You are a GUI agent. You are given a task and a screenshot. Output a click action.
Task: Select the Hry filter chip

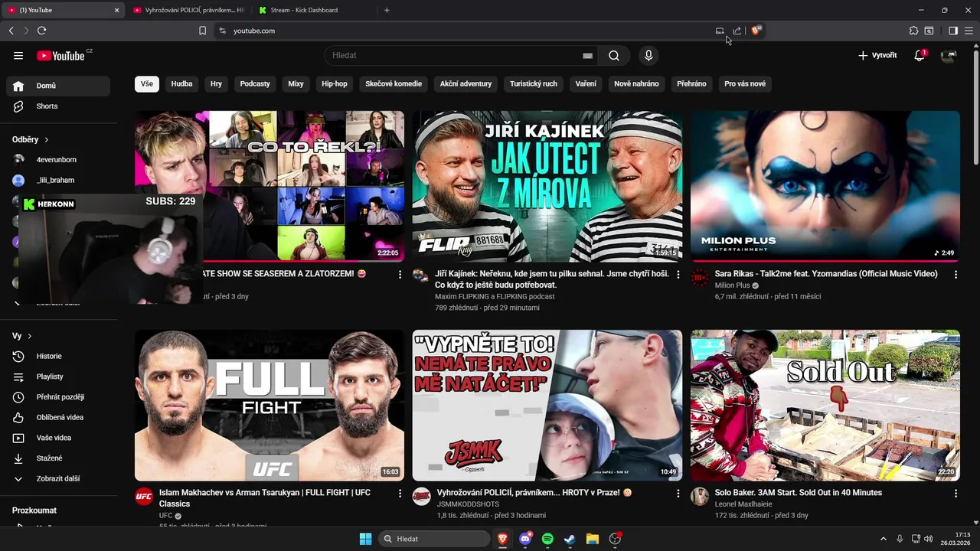coord(217,83)
